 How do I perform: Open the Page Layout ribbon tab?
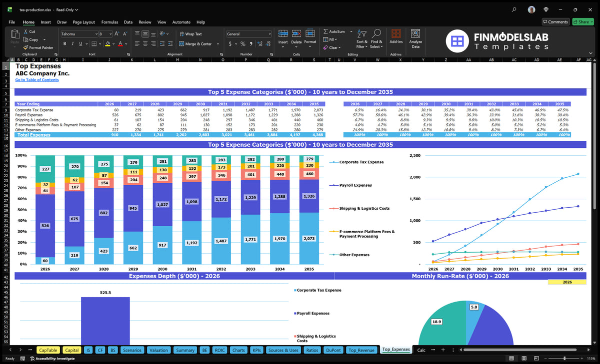[x=83, y=22]
